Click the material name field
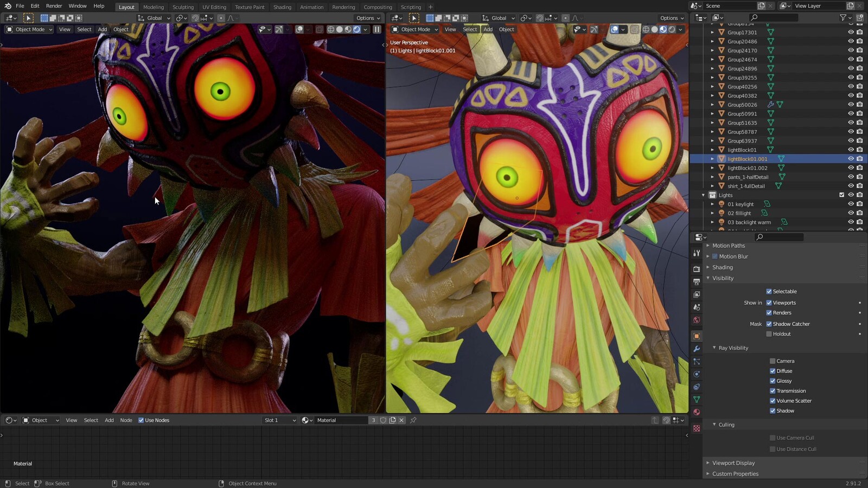The height and width of the screenshot is (488, 868). pyautogui.click(x=342, y=420)
